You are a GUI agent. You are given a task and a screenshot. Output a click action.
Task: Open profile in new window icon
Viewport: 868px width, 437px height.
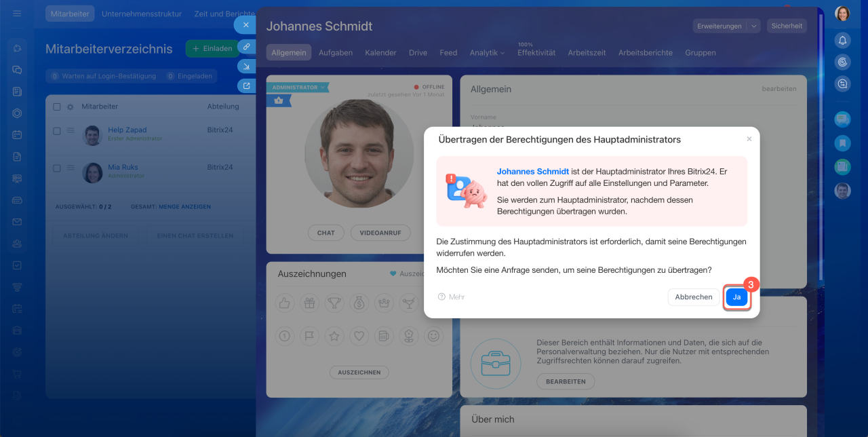(x=246, y=86)
